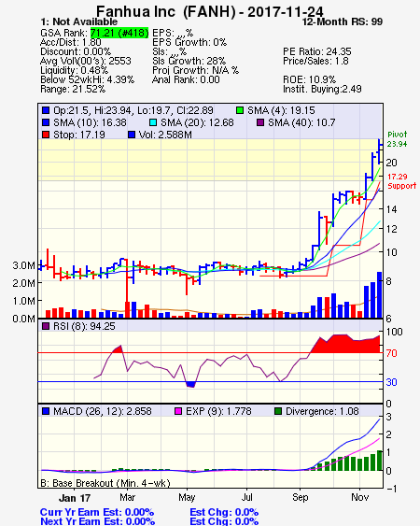Click the 'Range: 21.52%' line
The width and height of the screenshot is (420, 526).
tap(73, 90)
